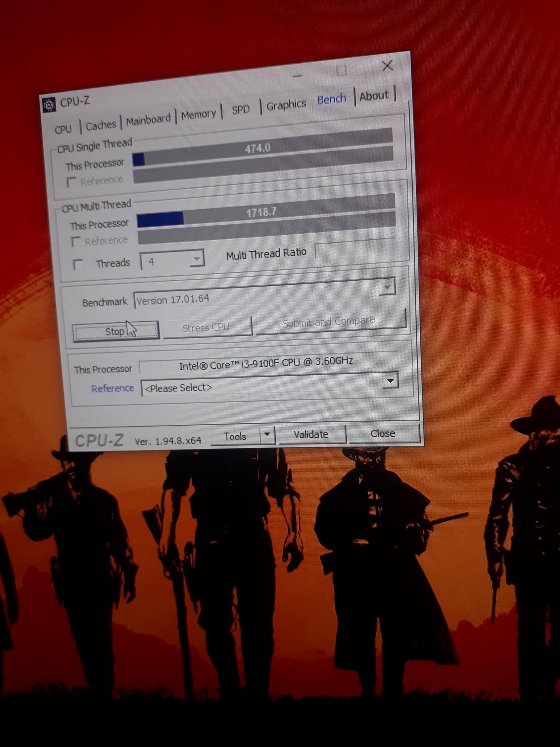
Task: Select the Bench tab
Action: (x=331, y=99)
